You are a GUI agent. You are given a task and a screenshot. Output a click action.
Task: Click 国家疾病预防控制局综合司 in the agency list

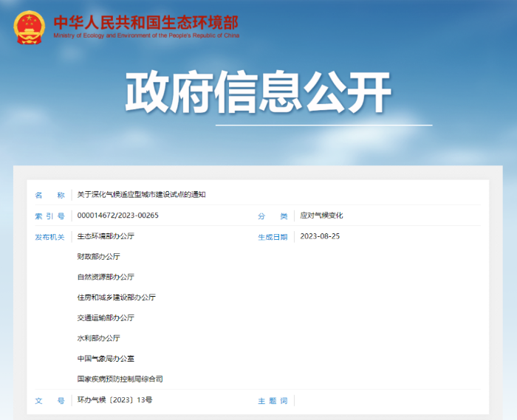[120, 379]
